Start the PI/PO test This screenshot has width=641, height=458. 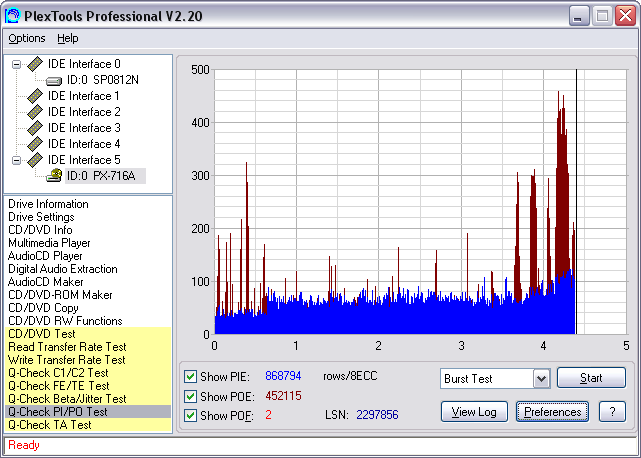point(591,378)
